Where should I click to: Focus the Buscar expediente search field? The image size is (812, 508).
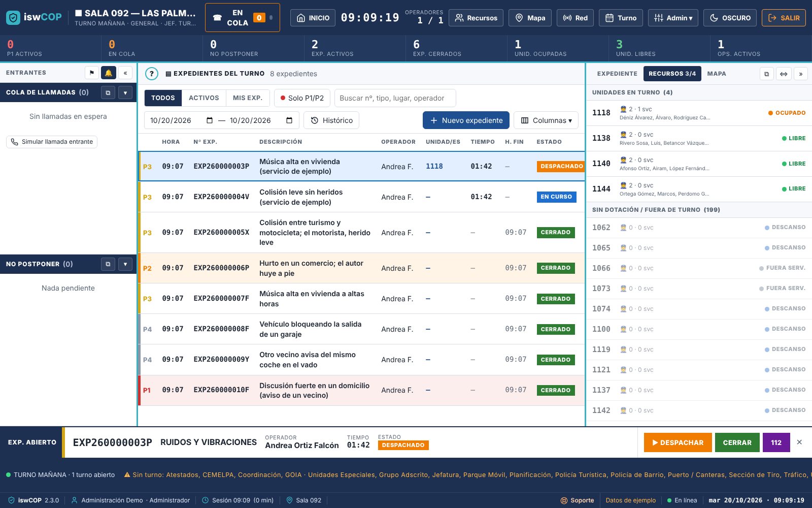tap(395, 98)
